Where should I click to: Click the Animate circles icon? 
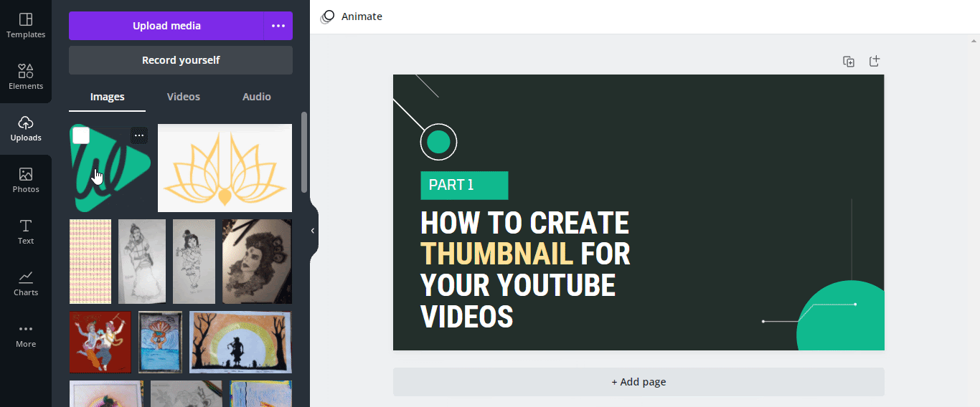(x=328, y=16)
